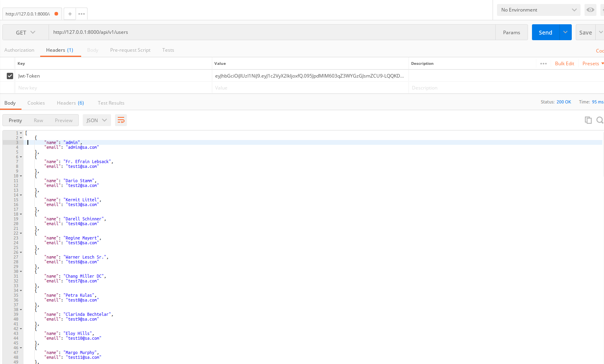Screen dimensions: 604x364
Task: Click the 95 ms response time
Action: click(x=598, y=102)
